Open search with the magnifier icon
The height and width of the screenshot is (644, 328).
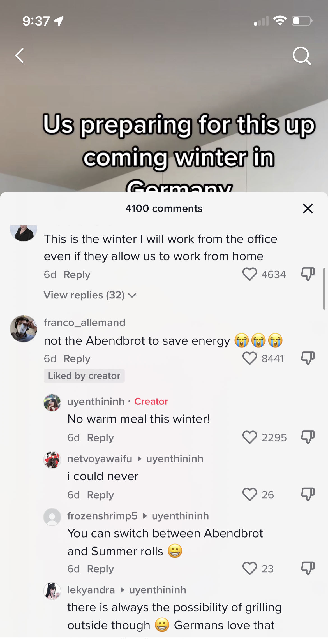[x=302, y=56]
